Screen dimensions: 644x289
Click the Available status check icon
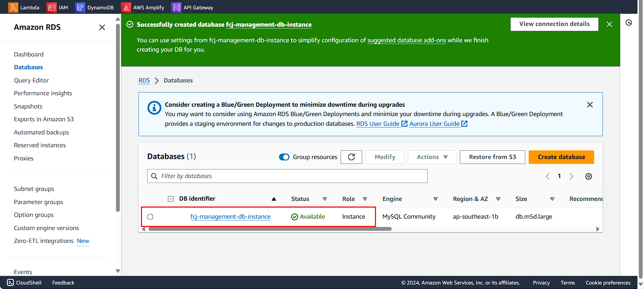[295, 217]
